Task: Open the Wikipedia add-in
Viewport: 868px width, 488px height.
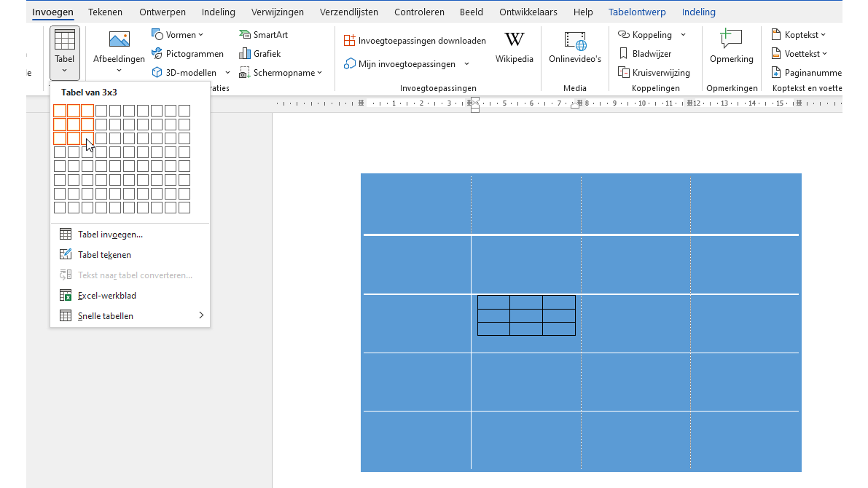Action: coord(515,47)
